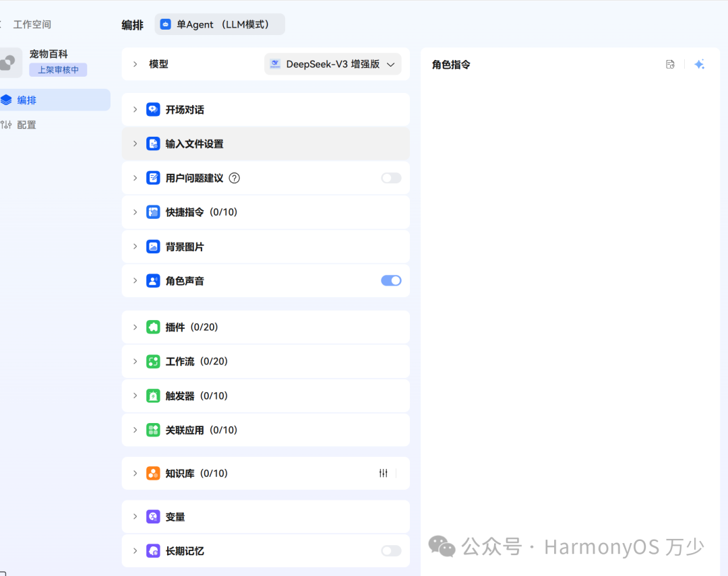This screenshot has width=728, height=576.
Task: Expand the 角色声音 chevron
Action: pyautogui.click(x=135, y=281)
